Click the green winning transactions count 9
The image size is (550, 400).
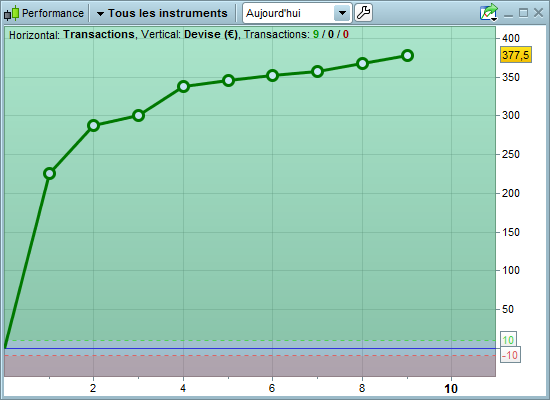point(316,34)
